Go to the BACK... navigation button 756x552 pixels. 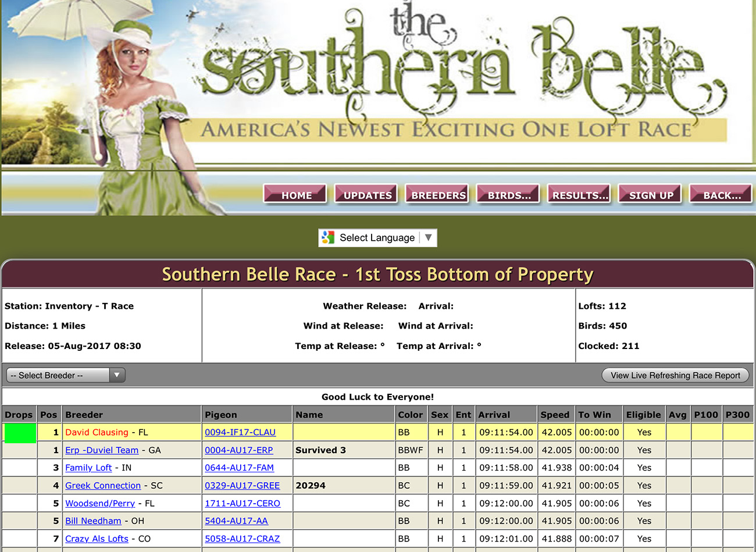click(721, 194)
